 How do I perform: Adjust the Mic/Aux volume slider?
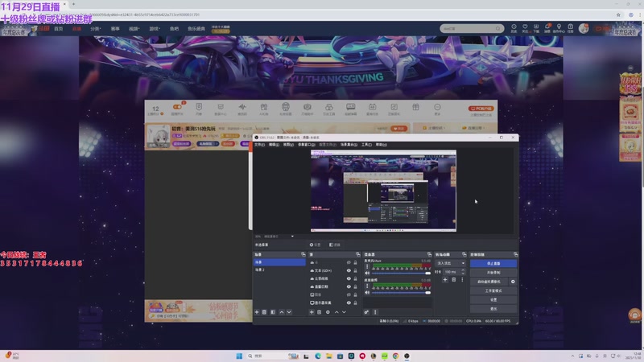pos(401,273)
